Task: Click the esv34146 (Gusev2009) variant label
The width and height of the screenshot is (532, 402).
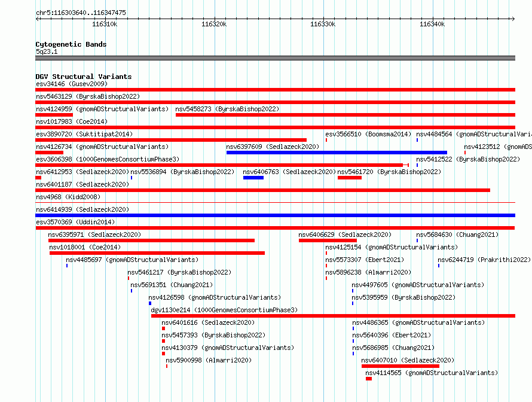Action: click(x=72, y=84)
